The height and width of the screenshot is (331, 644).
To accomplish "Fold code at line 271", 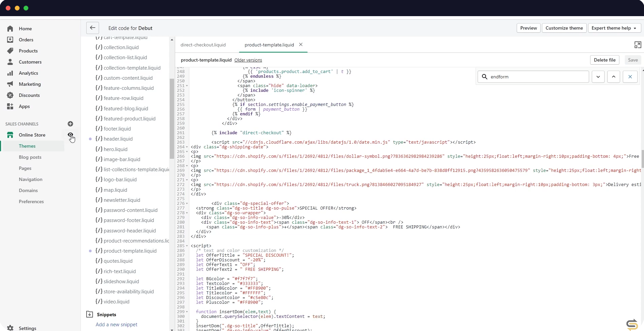I will (x=187, y=180).
